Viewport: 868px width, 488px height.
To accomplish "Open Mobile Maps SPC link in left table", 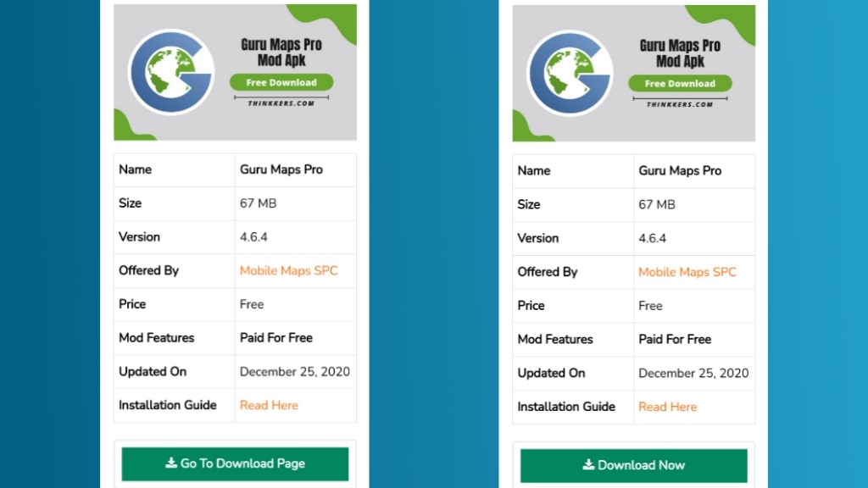I will click(x=288, y=270).
